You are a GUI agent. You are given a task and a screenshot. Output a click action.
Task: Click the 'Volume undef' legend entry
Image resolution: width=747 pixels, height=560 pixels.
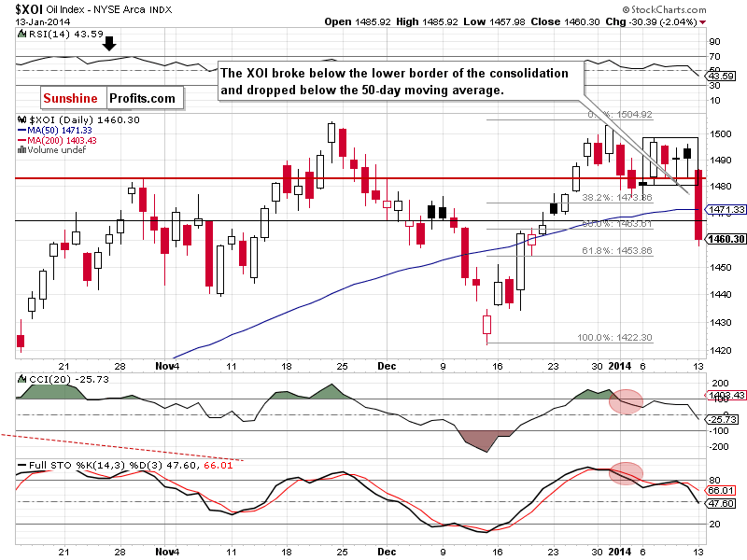click(x=57, y=149)
